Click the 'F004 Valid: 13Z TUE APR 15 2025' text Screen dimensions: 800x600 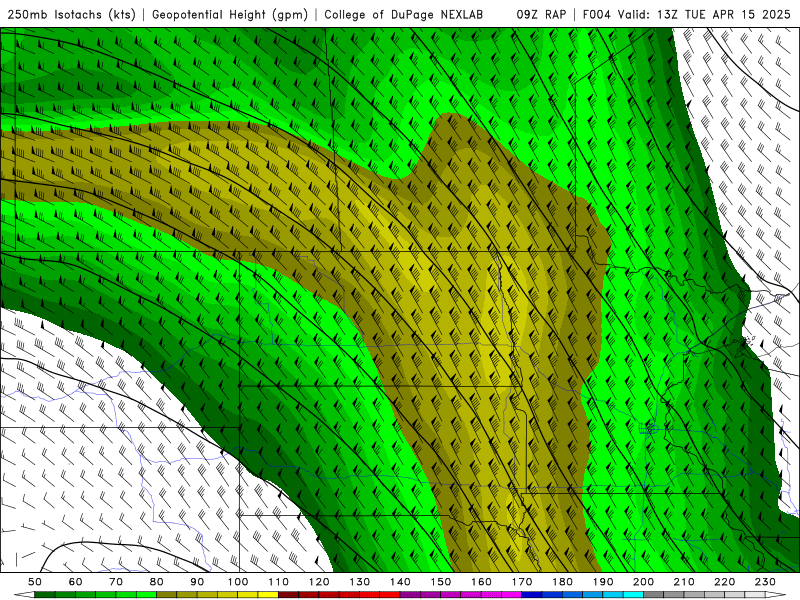coord(687,15)
